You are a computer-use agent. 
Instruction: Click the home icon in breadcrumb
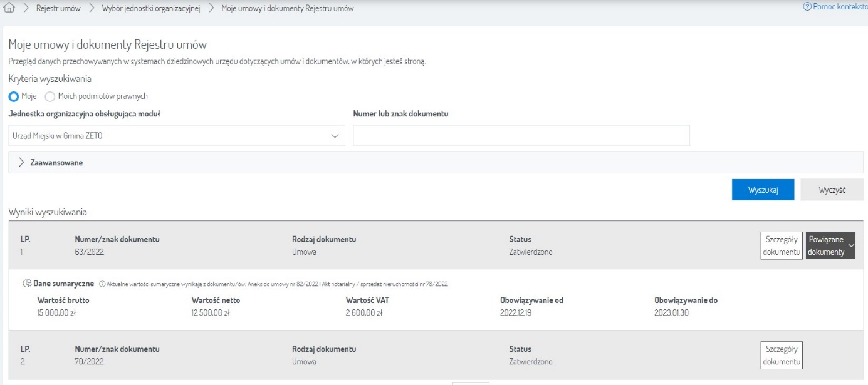click(9, 9)
